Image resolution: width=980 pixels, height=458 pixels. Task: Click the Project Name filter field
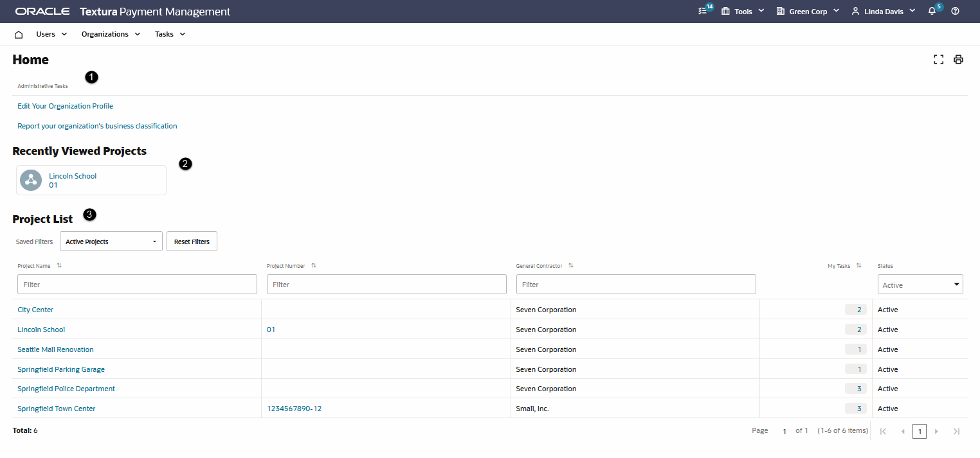[137, 284]
